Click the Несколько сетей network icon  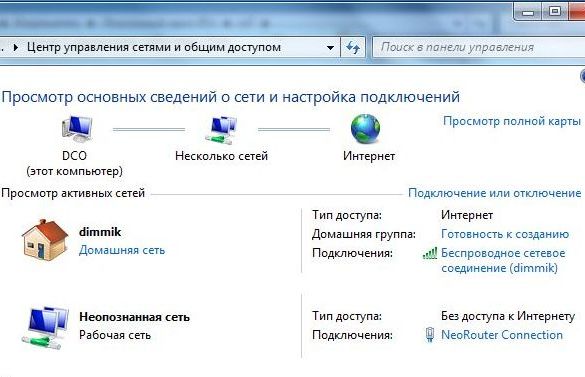tap(221, 130)
